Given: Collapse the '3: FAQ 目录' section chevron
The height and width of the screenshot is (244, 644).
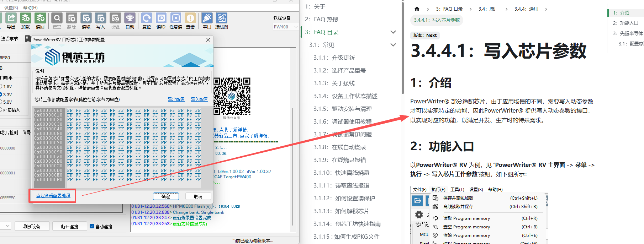Looking at the screenshot, I should click(393, 32).
